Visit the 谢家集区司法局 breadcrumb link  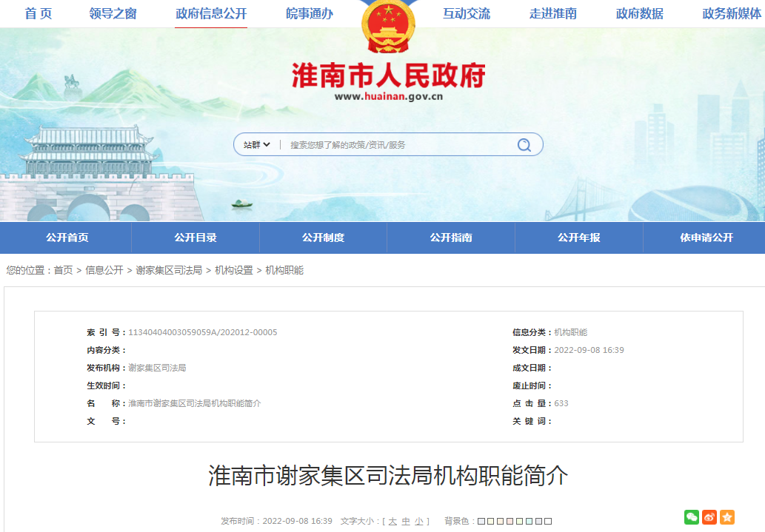click(x=170, y=269)
